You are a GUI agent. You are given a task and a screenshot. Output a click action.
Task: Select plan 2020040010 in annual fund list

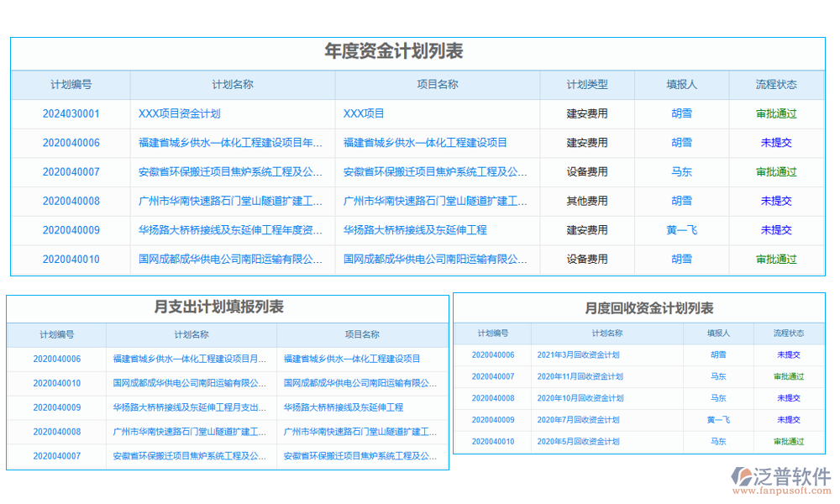coord(71,259)
